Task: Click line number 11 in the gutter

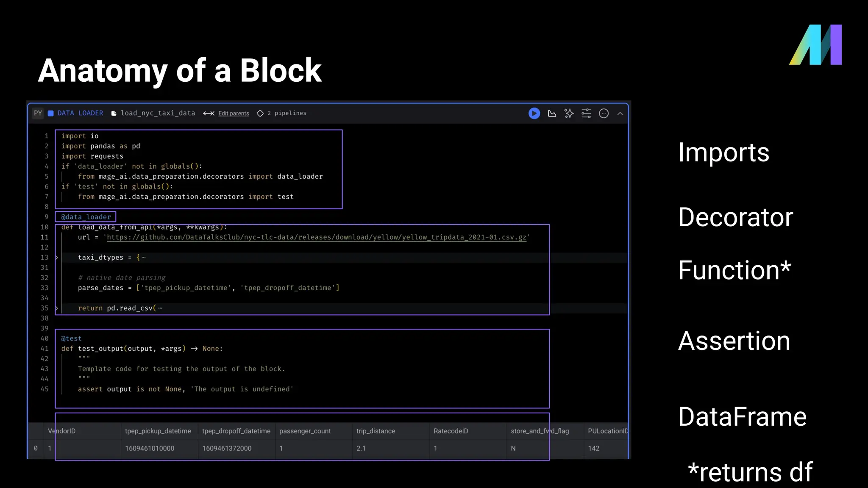Action: (45, 237)
